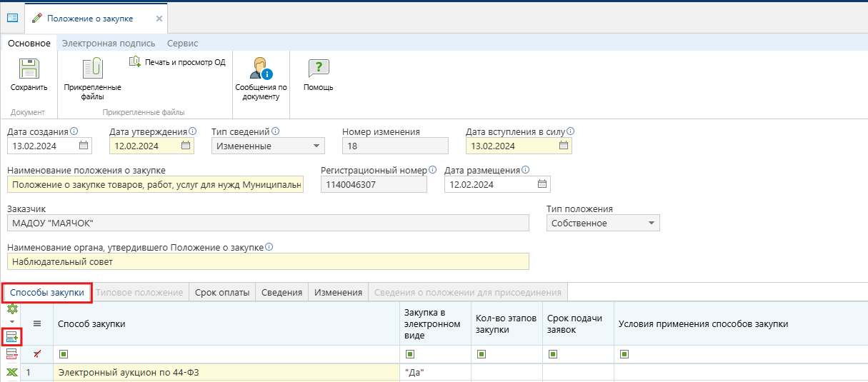Screen dimensions: 868x382
Task: Open the column menu hamburger icon
Action: click(37, 323)
